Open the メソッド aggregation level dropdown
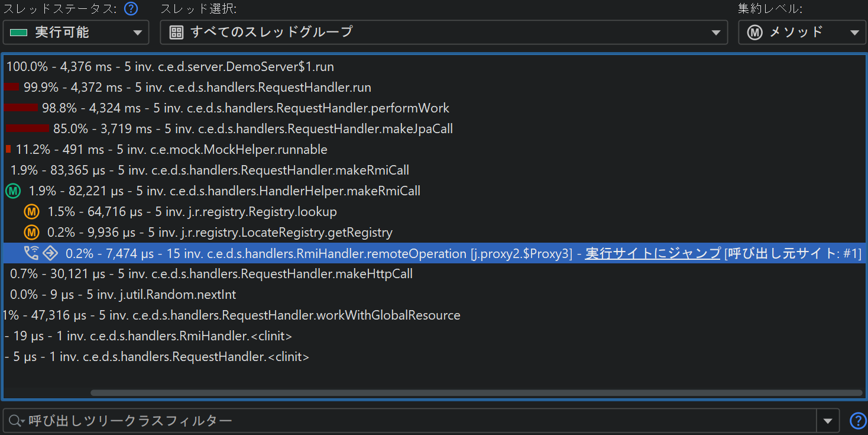This screenshot has width=868, height=435. [x=801, y=33]
